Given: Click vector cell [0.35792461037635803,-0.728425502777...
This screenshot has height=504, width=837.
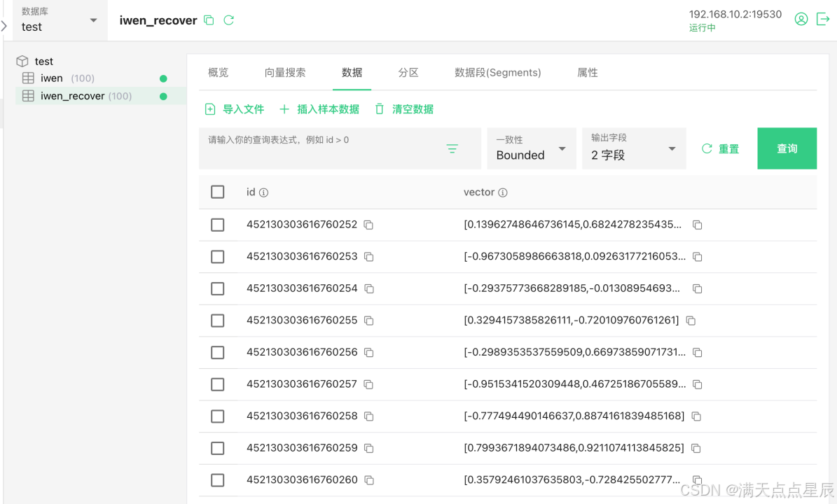Looking at the screenshot, I should pyautogui.click(x=572, y=480).
